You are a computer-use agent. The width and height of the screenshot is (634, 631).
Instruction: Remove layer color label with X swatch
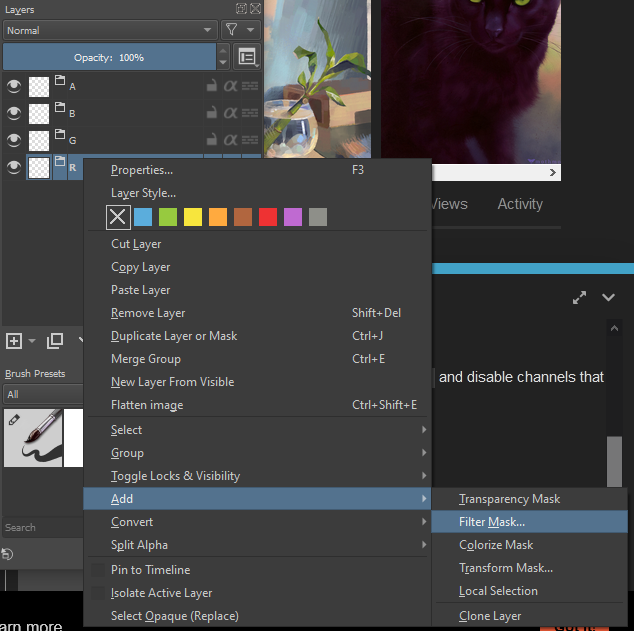tap(118, 217)
